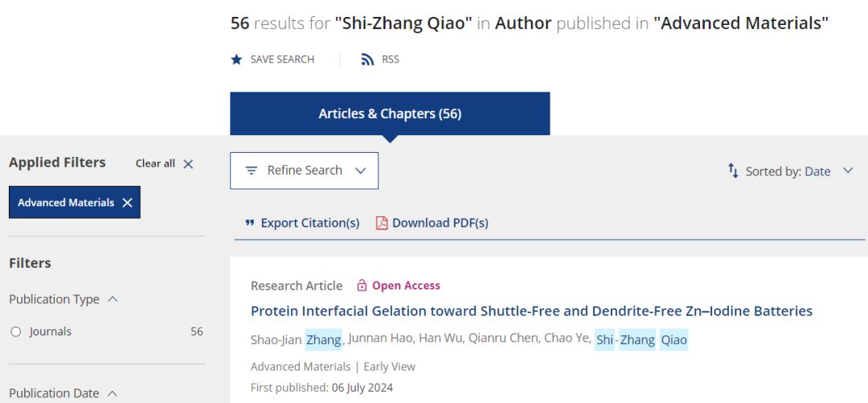The width and height of the screenshot is (868, 403).
Task: Click the Download PDF file icon
Action: [382, 223]
